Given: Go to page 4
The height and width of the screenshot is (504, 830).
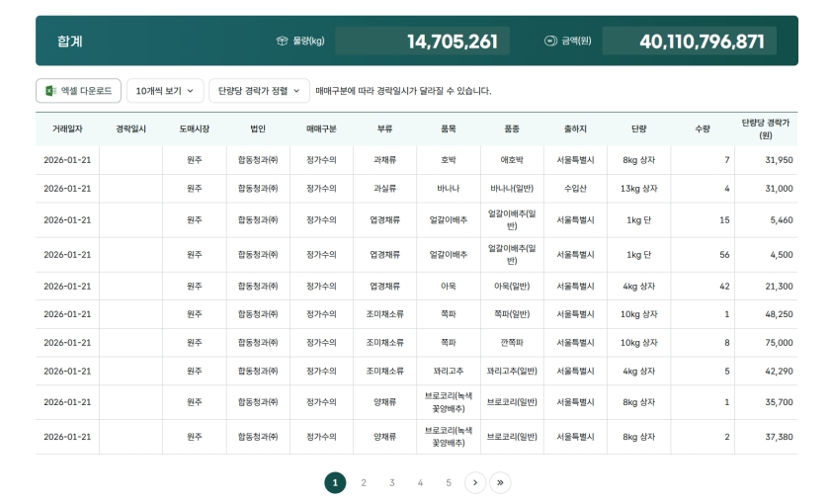Looking at the screenshot, I should (420, 482).
